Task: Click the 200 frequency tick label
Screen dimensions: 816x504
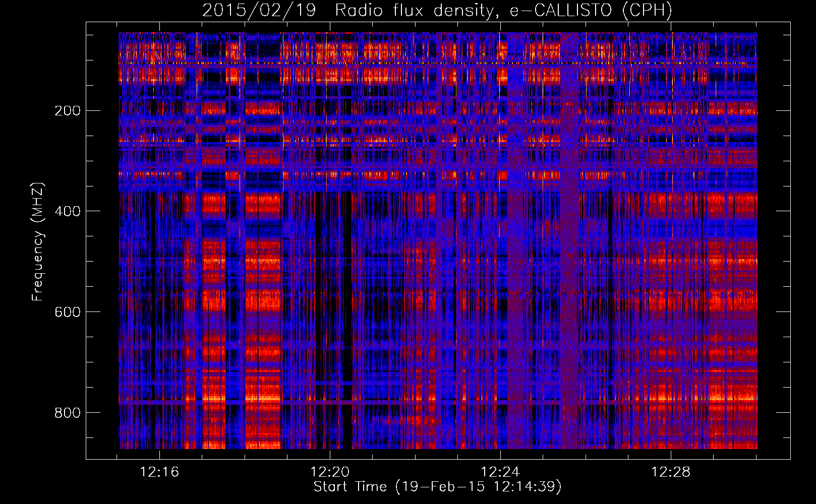Action: point(67,111)
